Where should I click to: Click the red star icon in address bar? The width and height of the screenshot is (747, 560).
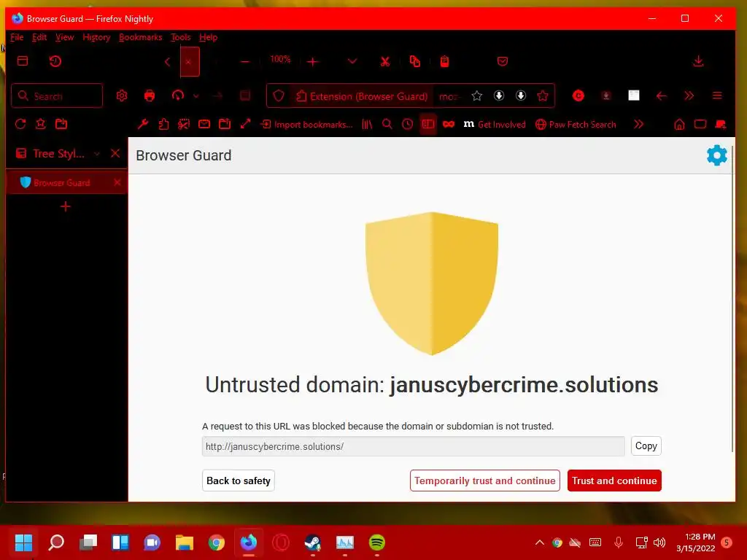point(543,96)
